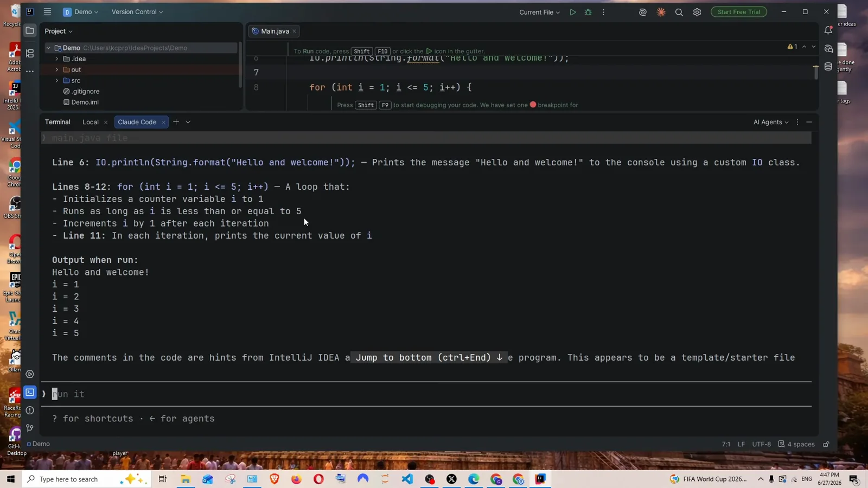This screenshot has width=868, height=488.
Task: Expand the .idea folder
Action: [57, 59]
